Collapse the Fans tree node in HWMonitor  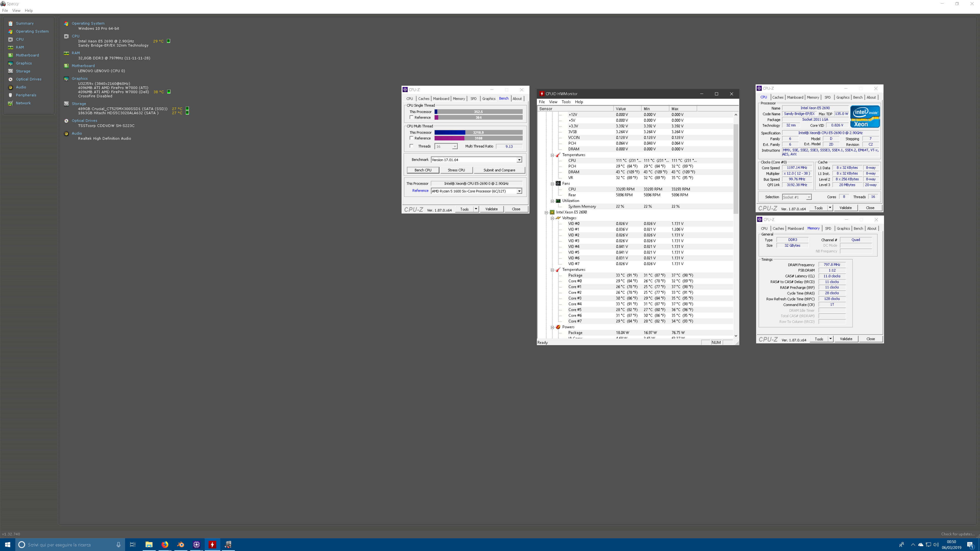(x=552, y=184)
